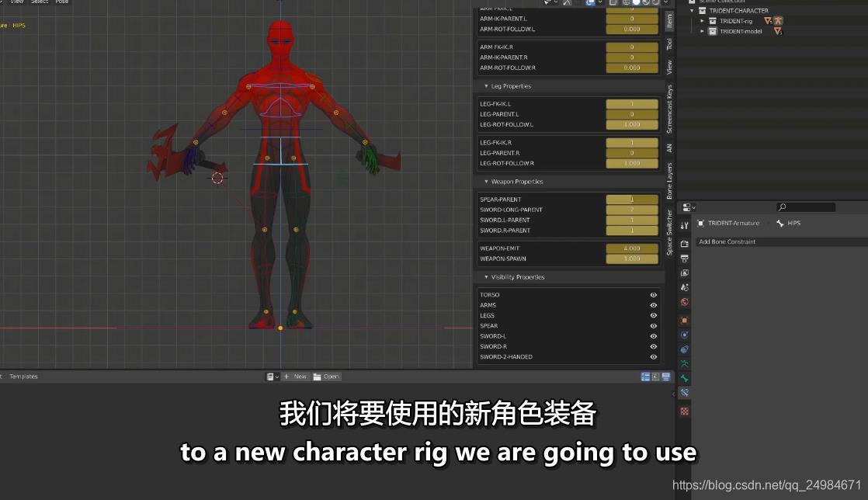Screen dimensions: 868x500
Task: Adjust the ARM-IK-PARENT.R value field
Action: (632, 57)
